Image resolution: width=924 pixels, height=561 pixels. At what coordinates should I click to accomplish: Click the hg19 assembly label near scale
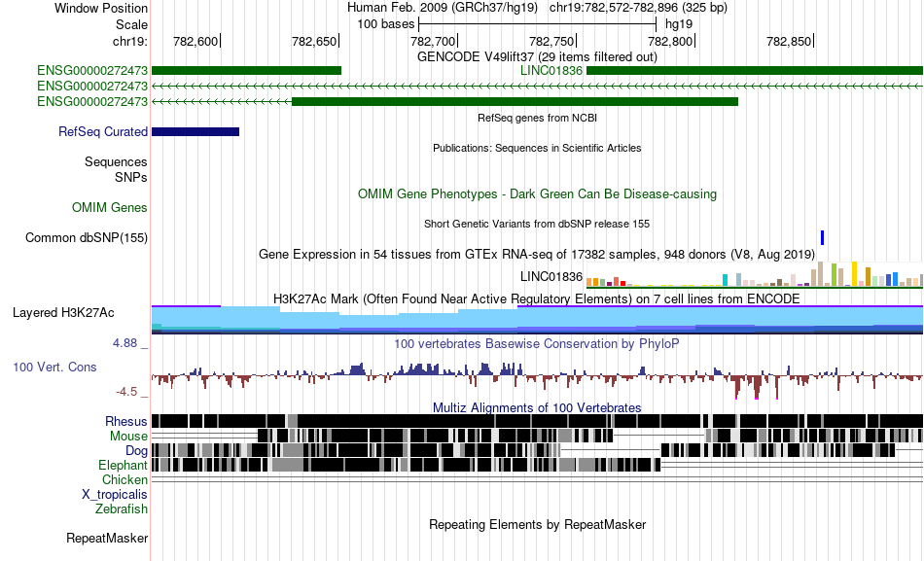[679, 24]
